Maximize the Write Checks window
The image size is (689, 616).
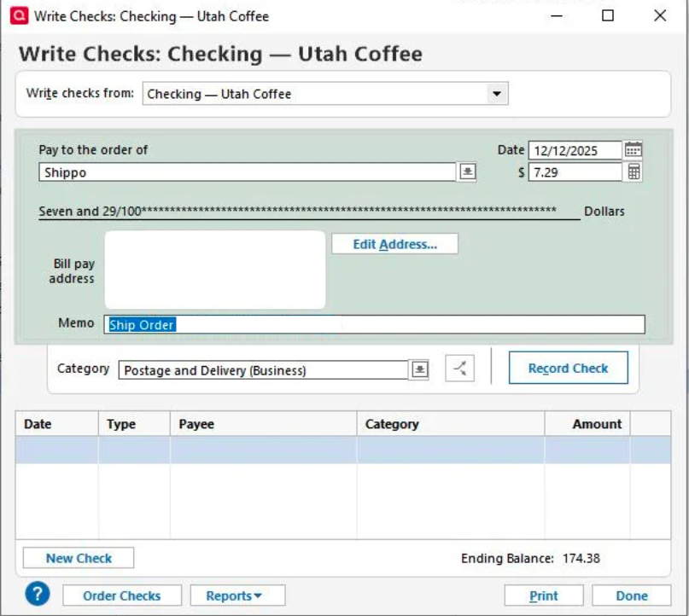tap(608, 16)
